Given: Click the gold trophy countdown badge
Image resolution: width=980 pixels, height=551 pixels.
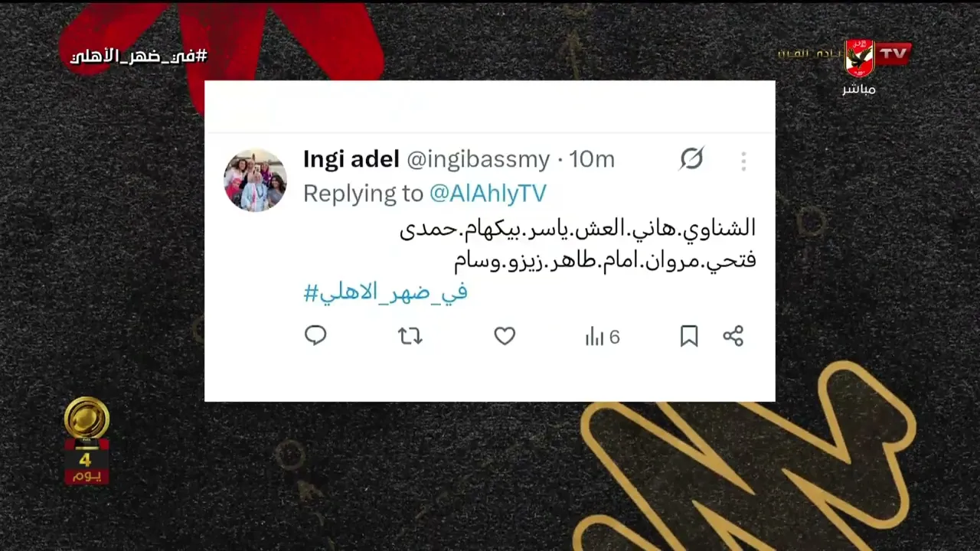Looking at the screenshot, I should pyautogui.click(x=87, y=419).
